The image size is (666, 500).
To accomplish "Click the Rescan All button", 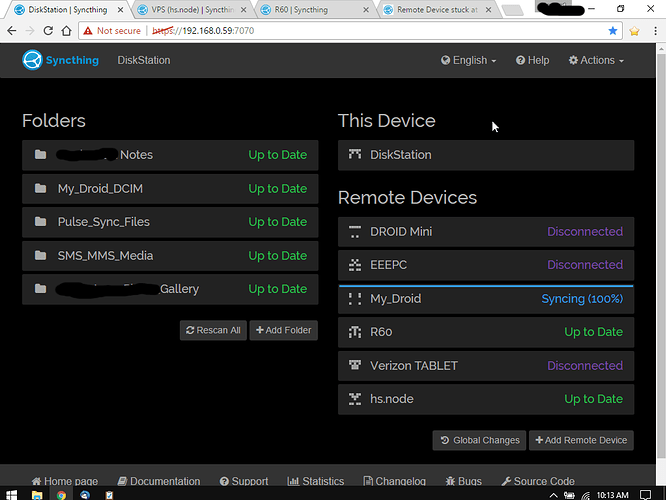I will pyautogui.click(x=213, y=331).
